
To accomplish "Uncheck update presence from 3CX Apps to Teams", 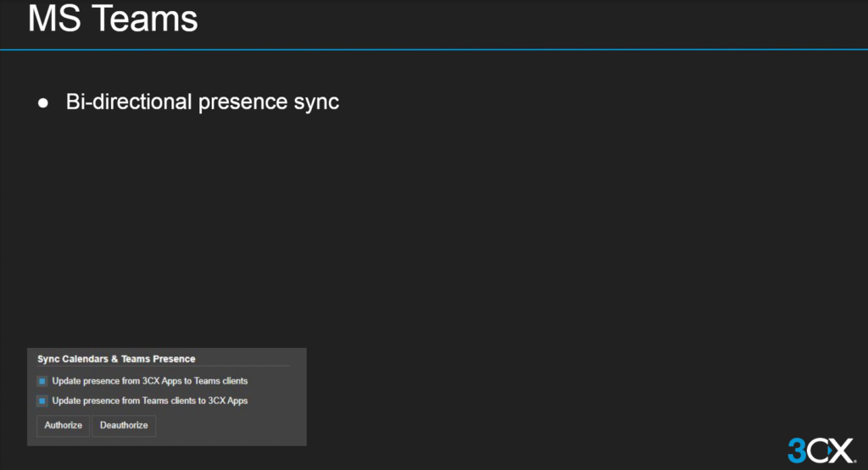I will pyautogui.click(x=42, y=381).
